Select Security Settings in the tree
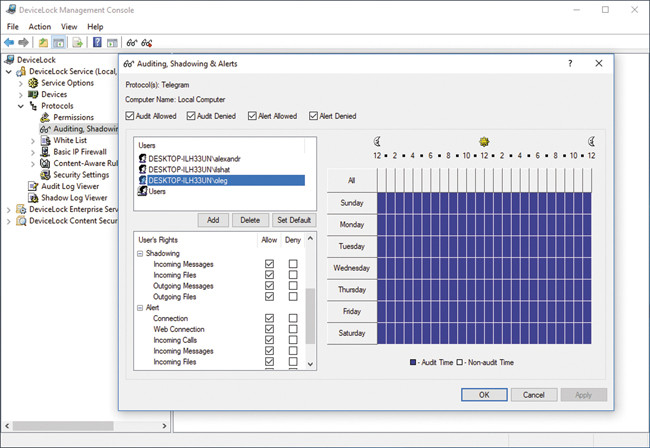The width and height of the screenshot is (650, 448). tap(80, 174)
